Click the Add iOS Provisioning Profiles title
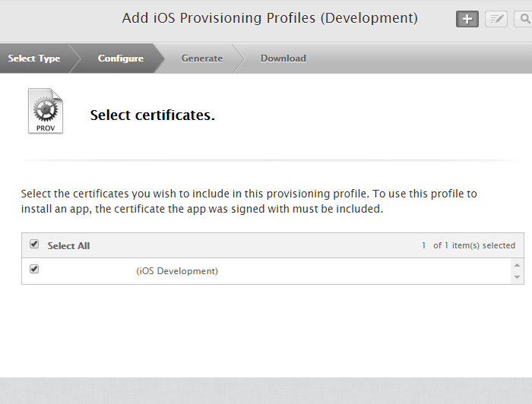Screen dimensions: 532x404 click(x=270, y=18)
